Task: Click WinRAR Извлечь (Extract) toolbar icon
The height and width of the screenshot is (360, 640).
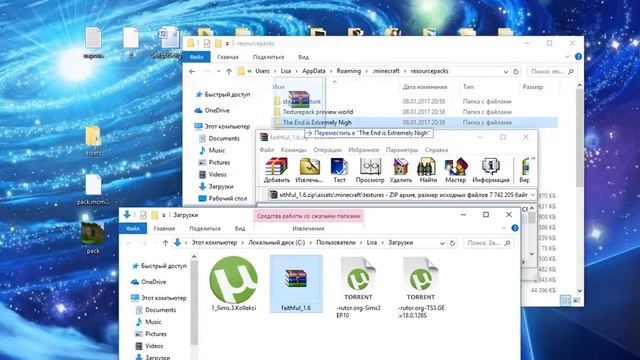Action: click(309, 170)
